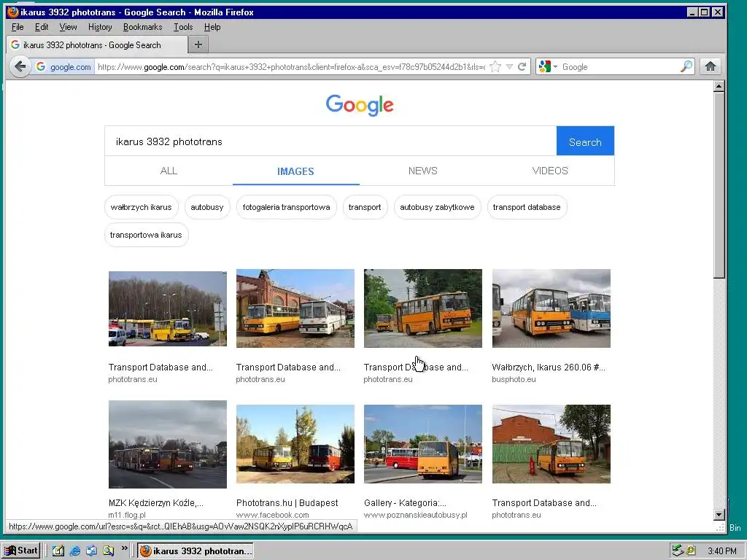This screenshot has width=747, height=560.
Task: Show more quick launch items chevron
Action: coord(124,548)
